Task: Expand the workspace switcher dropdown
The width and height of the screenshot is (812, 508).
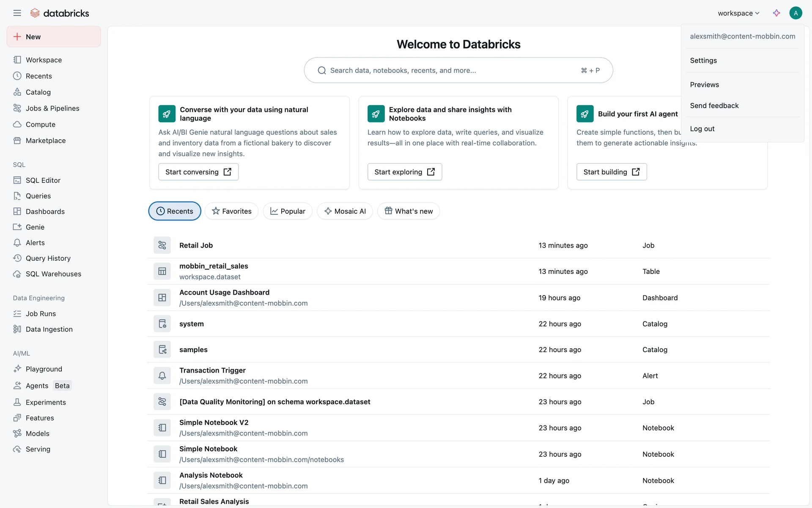Action: point(738,13)
